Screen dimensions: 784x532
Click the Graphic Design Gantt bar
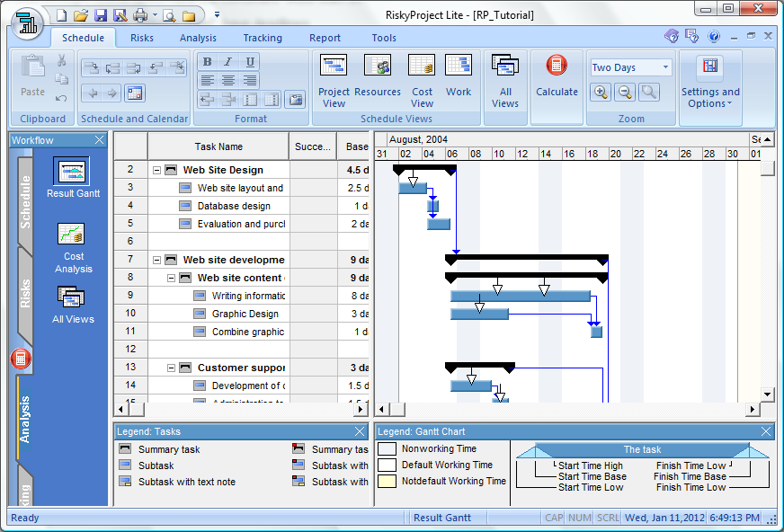click(479, 315)
